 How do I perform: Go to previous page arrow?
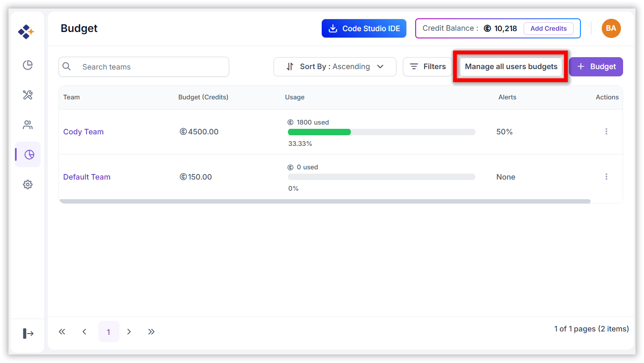[85, 331]
